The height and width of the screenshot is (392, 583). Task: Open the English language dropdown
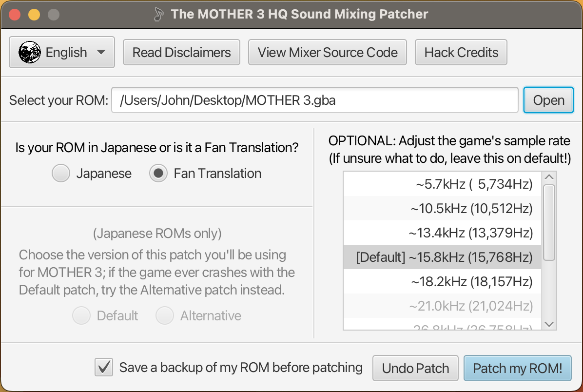click(x=62, y=53)
